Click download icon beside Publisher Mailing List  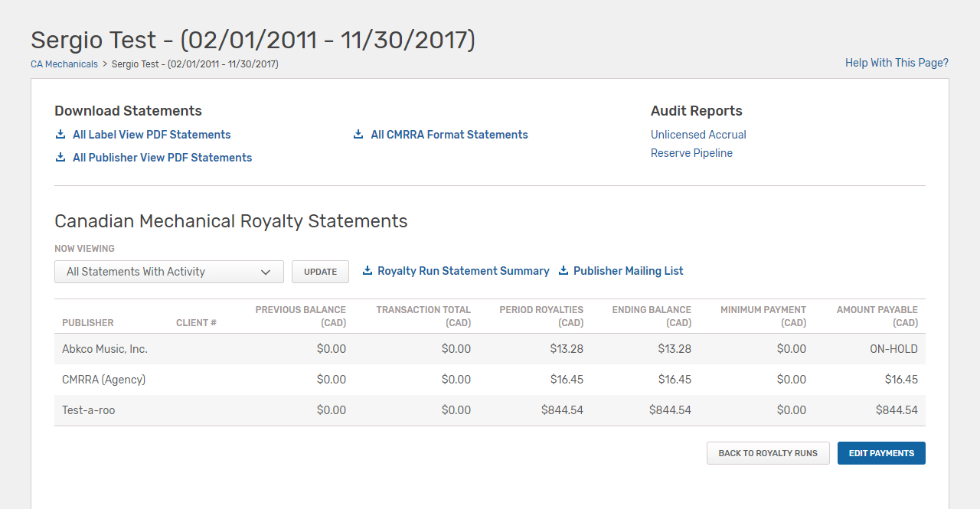(563, 271)
